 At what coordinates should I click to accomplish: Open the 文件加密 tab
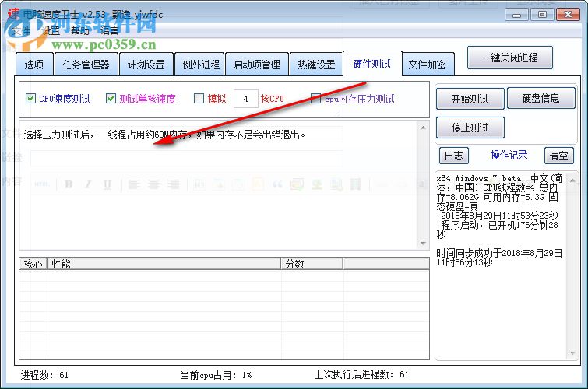click(427, 65)
